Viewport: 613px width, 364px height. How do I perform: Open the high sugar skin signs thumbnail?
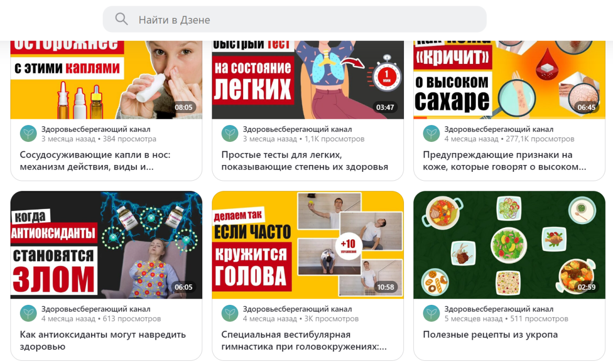point(509,80)
